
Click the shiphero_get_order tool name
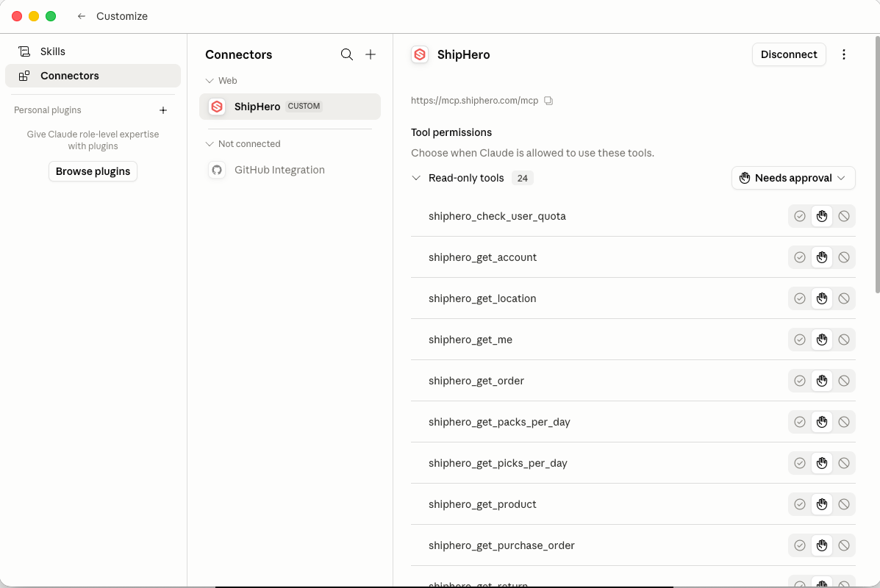(476, 381)
